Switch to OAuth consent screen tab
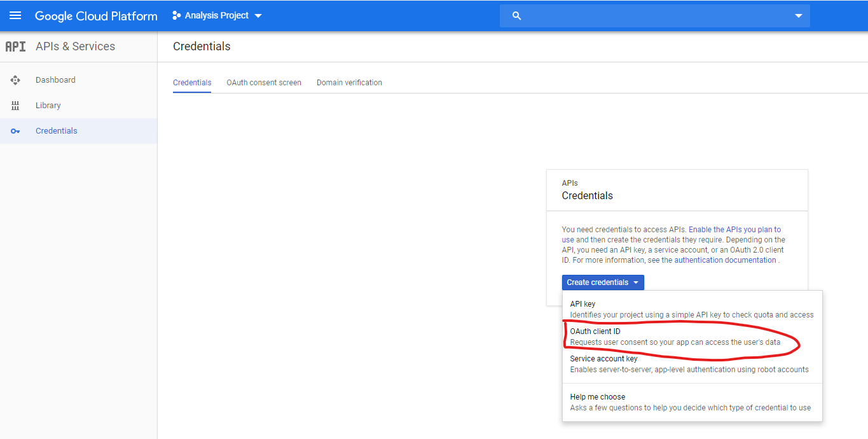The image size is (868, 439). [x=264, y=83]
